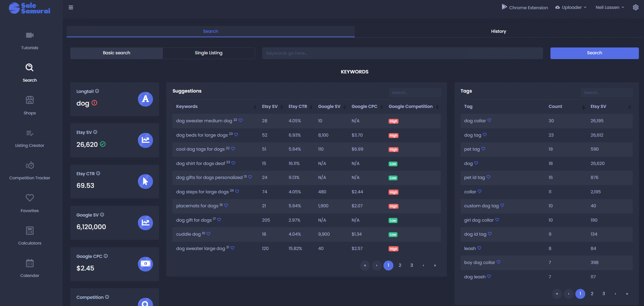The image size is (644, 306).
Task: Click the Competition info icon
Action: point(107,297)
